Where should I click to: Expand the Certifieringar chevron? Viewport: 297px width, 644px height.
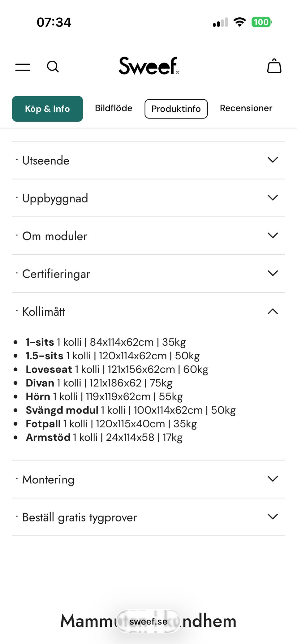click(273, 273)
